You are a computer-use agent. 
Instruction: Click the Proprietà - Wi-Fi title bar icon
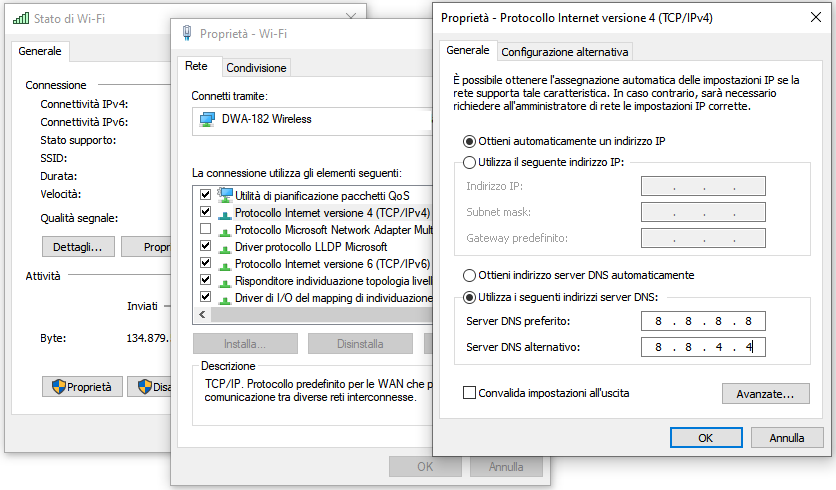click(187, 32)
